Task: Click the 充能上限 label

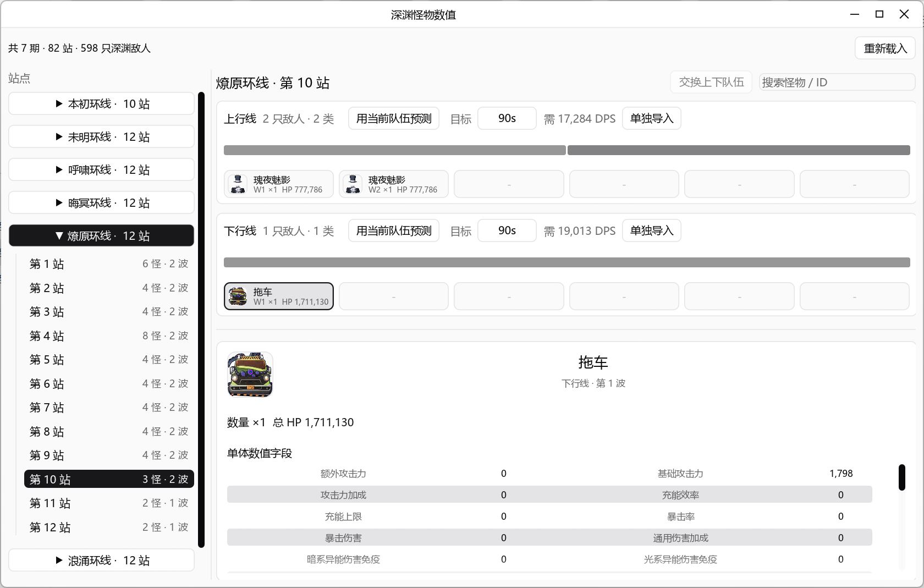Action: pyautogui.click(x=343, y=516)
